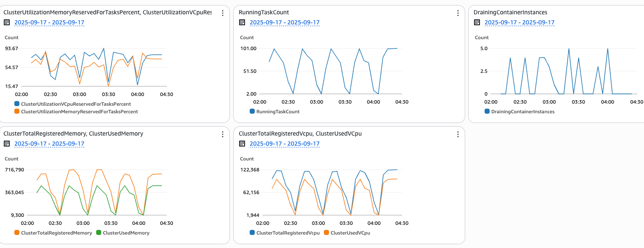Toggle the ClusterUsedVCpu legend label
Image resolution: width=644 pixels, height=248 pixels.
pos(350,233)
